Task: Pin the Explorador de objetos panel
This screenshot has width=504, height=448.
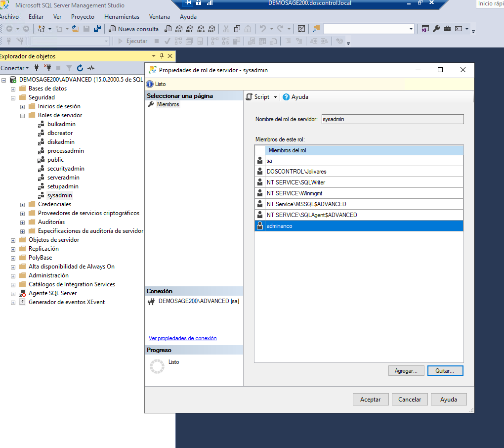Action: 162,56
